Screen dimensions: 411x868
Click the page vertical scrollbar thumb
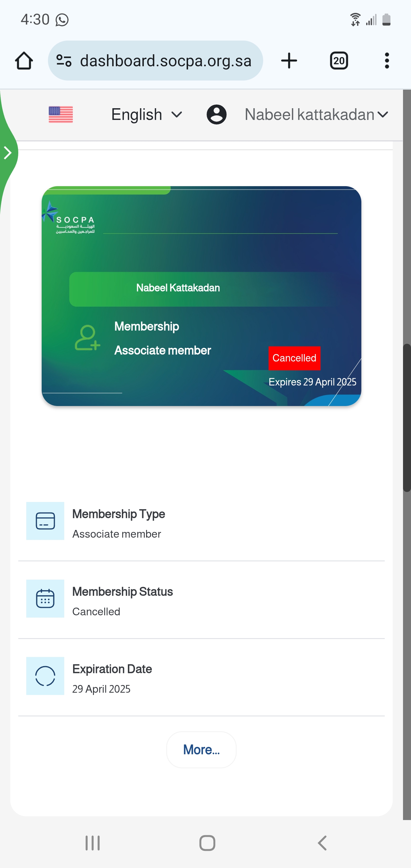pyautogui.click(x=407, y=418)
